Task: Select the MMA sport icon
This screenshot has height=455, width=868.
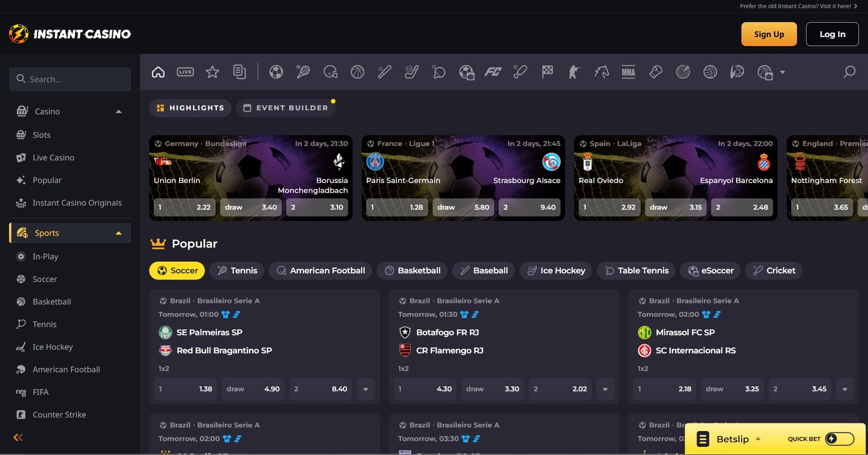Action: (628, 72)
